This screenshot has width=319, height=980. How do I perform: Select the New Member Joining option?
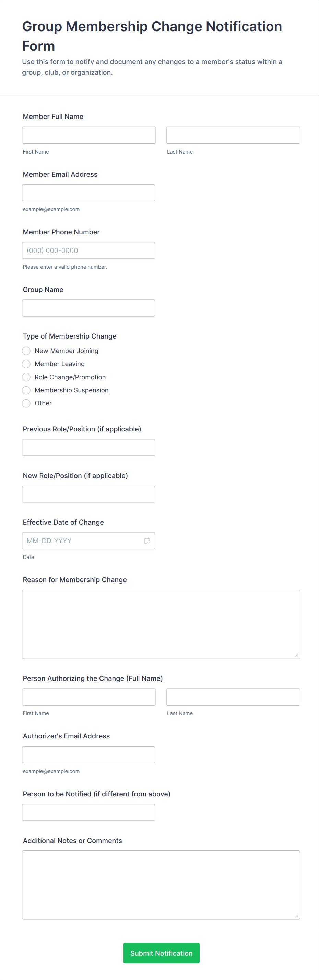tap(26, 351)
